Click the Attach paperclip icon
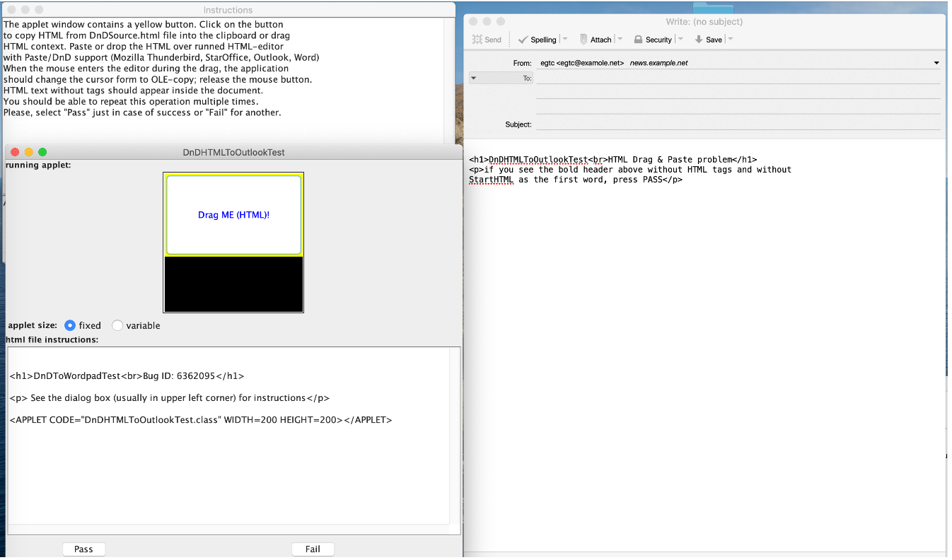This screenshot has height=560, width=952. tap(584, 40)
